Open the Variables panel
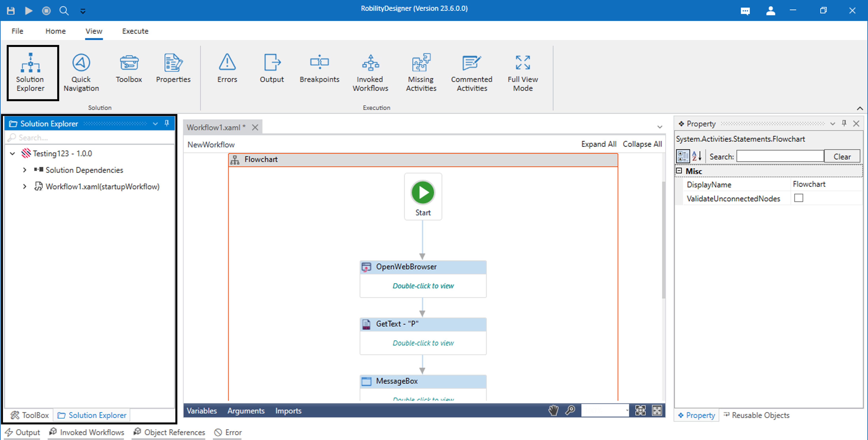868x440 pixels. (x=201, y=411)
